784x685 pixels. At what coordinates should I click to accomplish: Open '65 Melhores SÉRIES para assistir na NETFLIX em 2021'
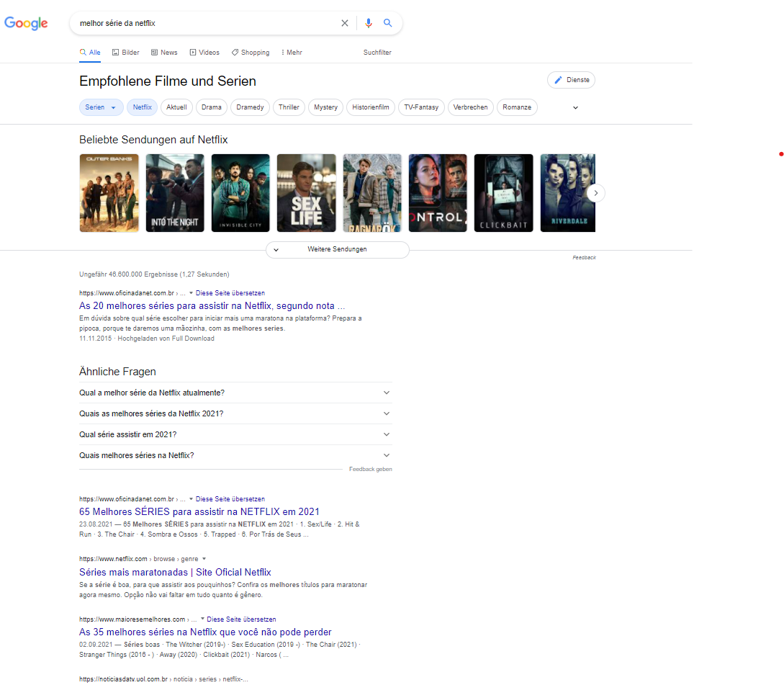[199, 512]
